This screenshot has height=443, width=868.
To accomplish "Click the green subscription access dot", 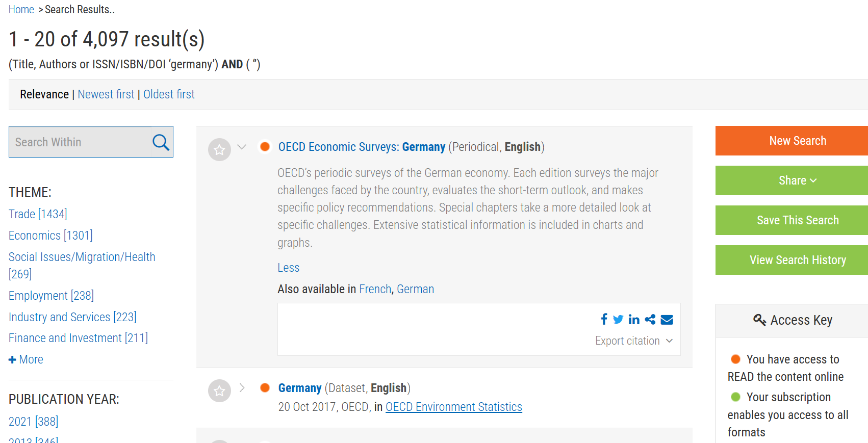I will click(735, 397).
